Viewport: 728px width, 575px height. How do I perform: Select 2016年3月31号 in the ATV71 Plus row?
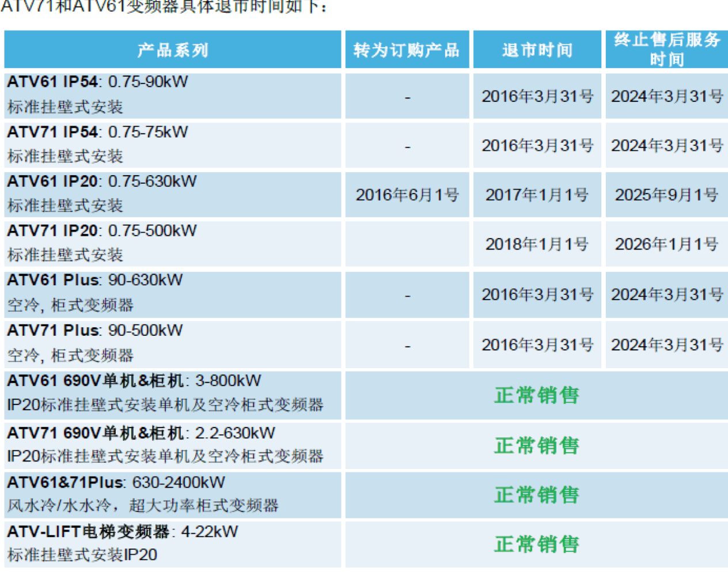coord(537,345)
